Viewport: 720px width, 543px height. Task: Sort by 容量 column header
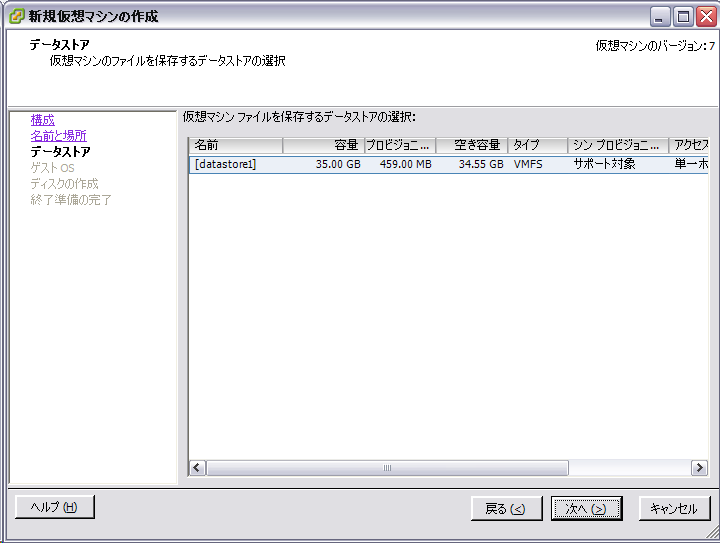pos(323,145)
